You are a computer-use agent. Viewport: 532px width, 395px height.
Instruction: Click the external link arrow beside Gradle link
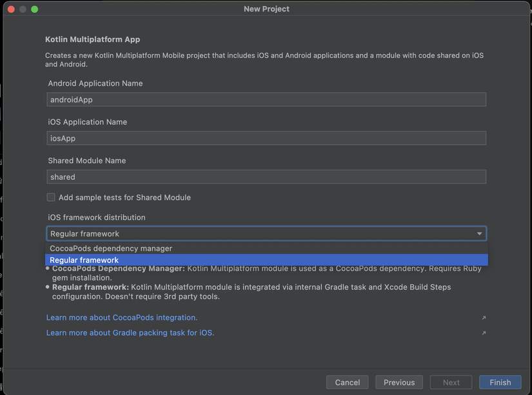coord(484,332)
